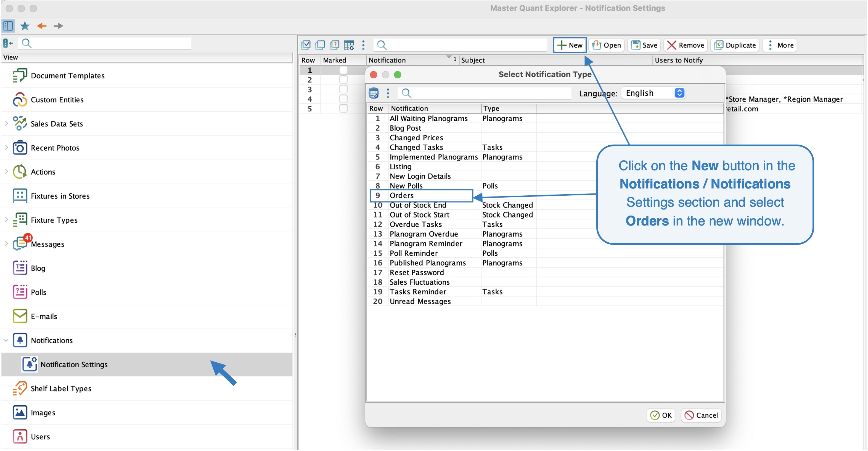This screenshot has height=451, width=868.
Task: Open Document Templates view
Action: 147,75
